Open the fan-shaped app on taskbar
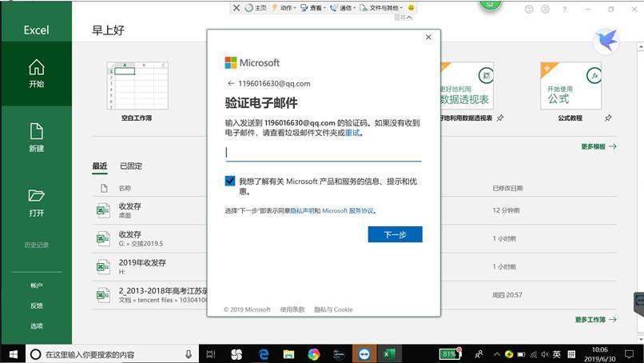This screenshot has height=363, width=644. [237, 354]
